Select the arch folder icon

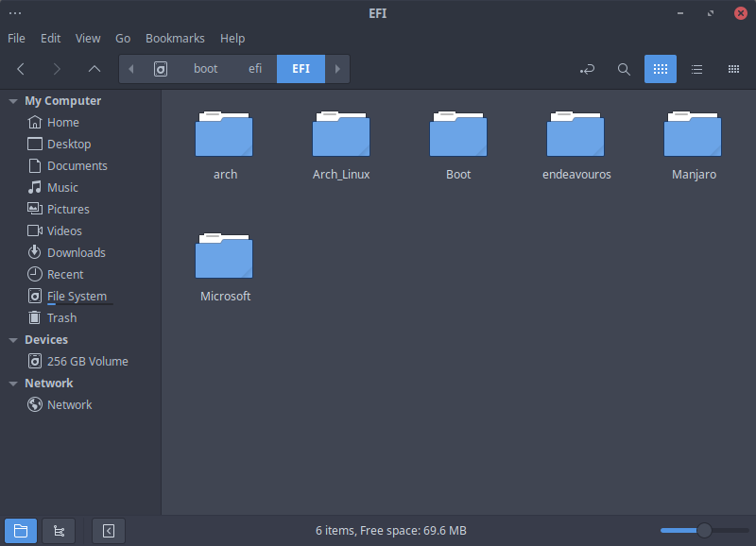tap(224, 134)
